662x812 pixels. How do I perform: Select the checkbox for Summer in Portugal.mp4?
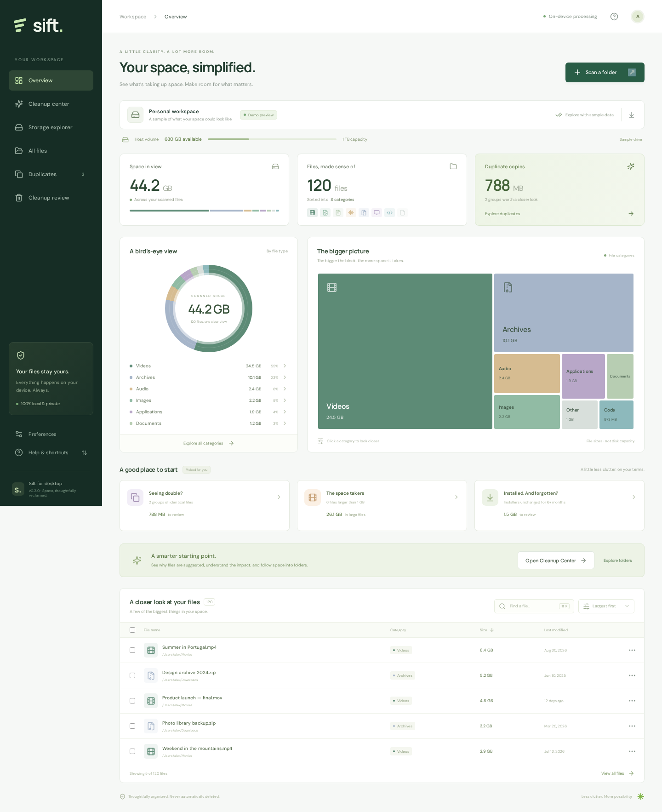click(x=132, y=650)
